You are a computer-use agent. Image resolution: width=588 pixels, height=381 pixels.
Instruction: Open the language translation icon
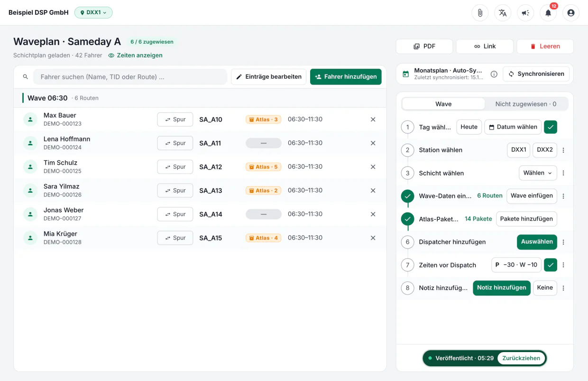[x=503, y=13]
